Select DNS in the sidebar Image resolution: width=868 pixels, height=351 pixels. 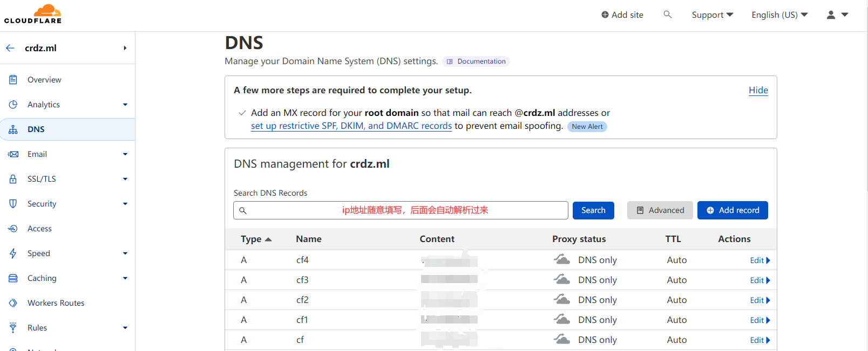tap(67, 129)
